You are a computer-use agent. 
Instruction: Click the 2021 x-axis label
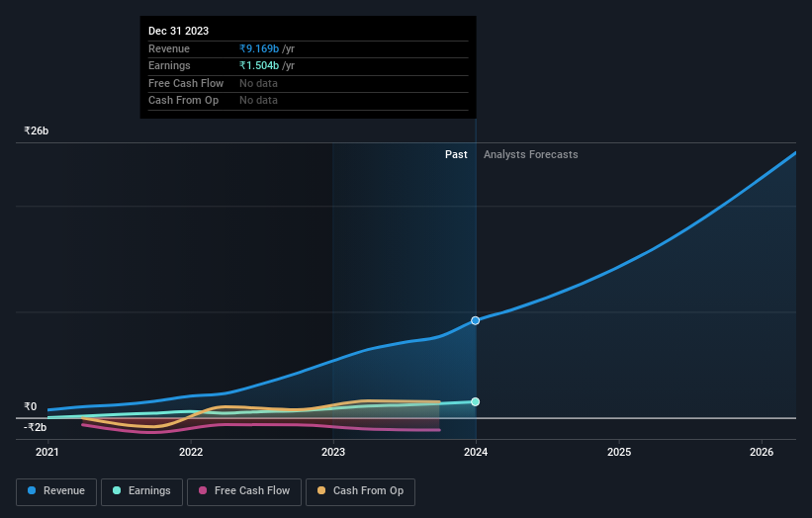[47, 452]
